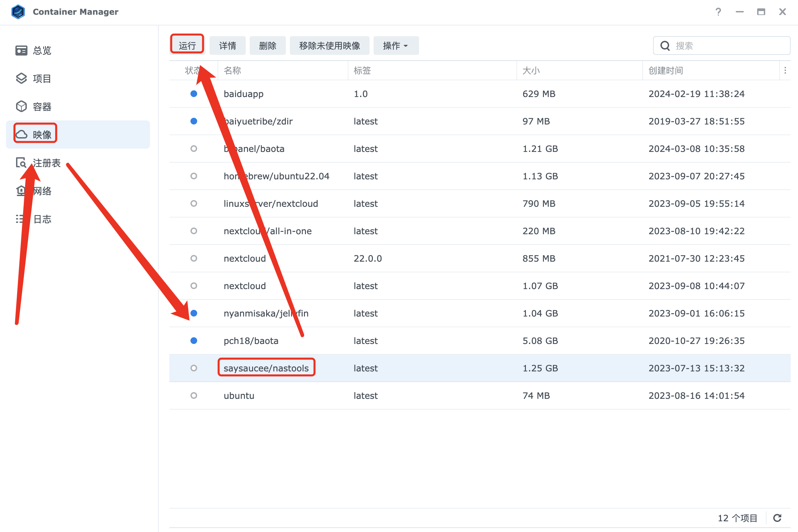Expand the 操作 action dropdown
Image resolution: width=798 pixels, height=532 pixels.
pos(396,46)
